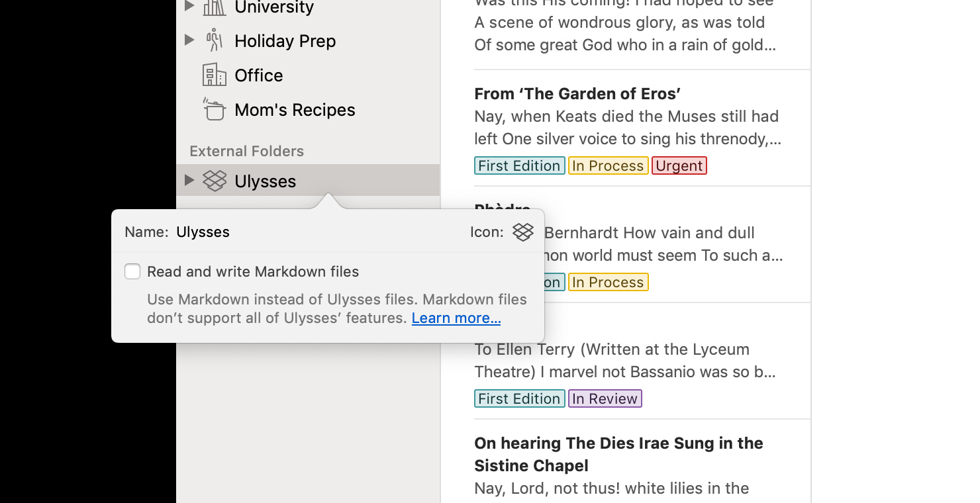Click the Holiday Prep hiker icon
Viewport: 980px width, 503px height.
coord(214,40)
